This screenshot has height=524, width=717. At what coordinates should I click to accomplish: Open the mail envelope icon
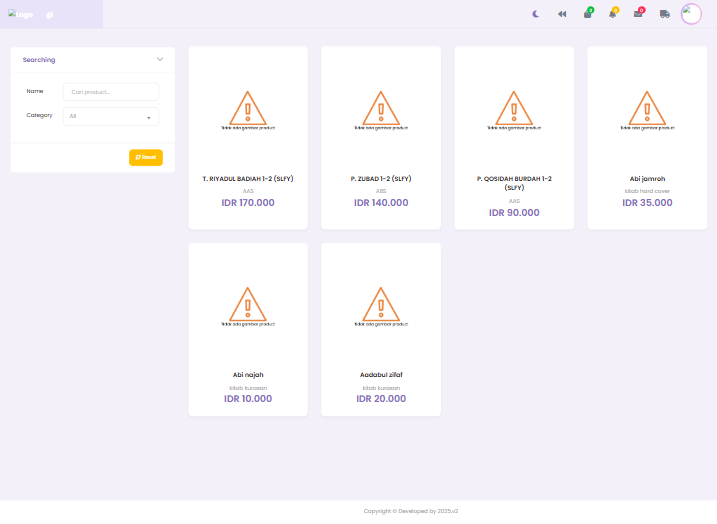pyautogui.click(x=638, y=14)
